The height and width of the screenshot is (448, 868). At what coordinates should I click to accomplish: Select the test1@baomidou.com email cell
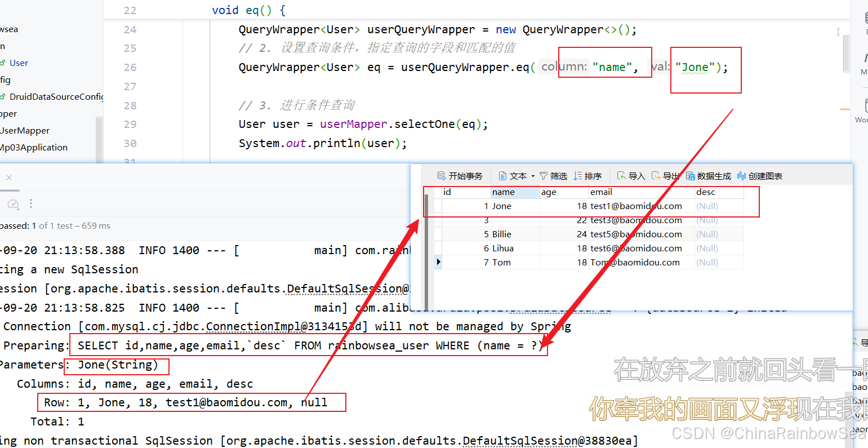(x=642, y=206)
